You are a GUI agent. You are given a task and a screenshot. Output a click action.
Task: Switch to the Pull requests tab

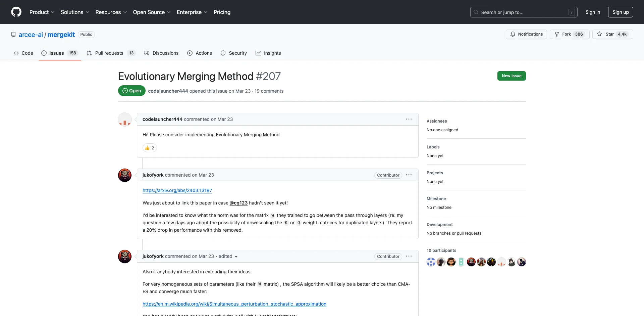(x=111, y=53)
